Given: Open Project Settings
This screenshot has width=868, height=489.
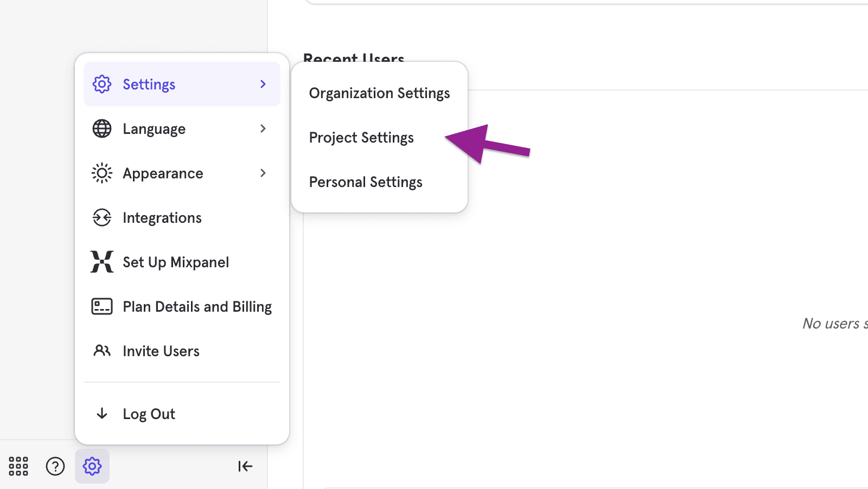Looking at the screenshot, I should (x=361, y=138).
